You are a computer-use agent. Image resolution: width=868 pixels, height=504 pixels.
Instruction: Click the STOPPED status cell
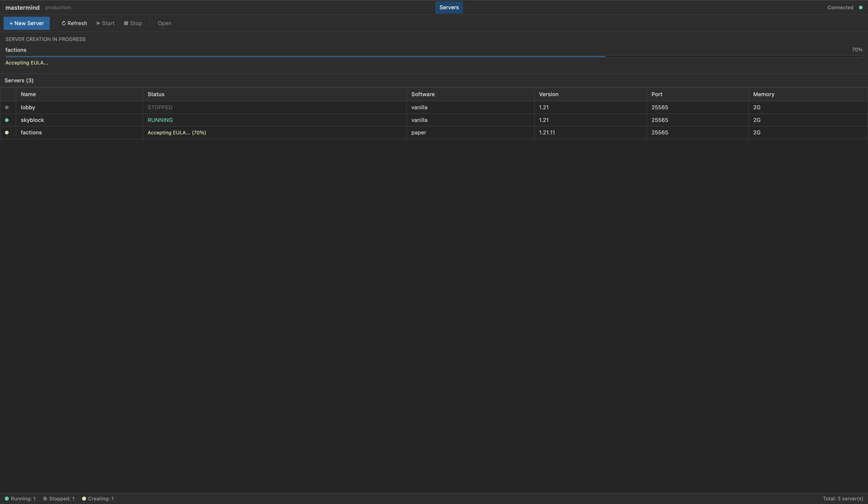(274, 107)
